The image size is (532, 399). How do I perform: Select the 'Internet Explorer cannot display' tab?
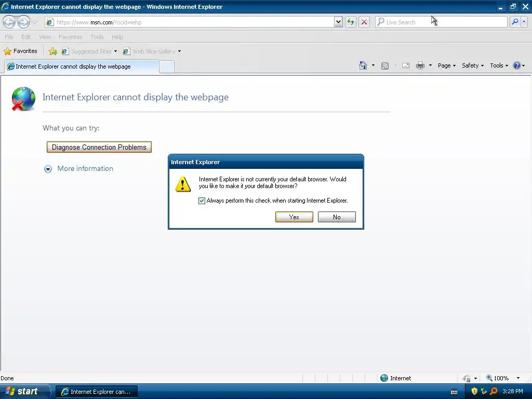pos(82,66)
